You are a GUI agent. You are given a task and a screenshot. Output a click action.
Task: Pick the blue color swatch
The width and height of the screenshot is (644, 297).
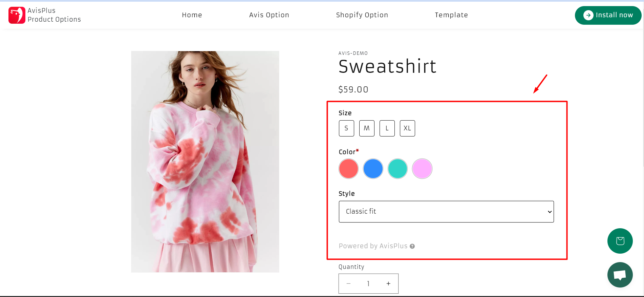[373, 169]
